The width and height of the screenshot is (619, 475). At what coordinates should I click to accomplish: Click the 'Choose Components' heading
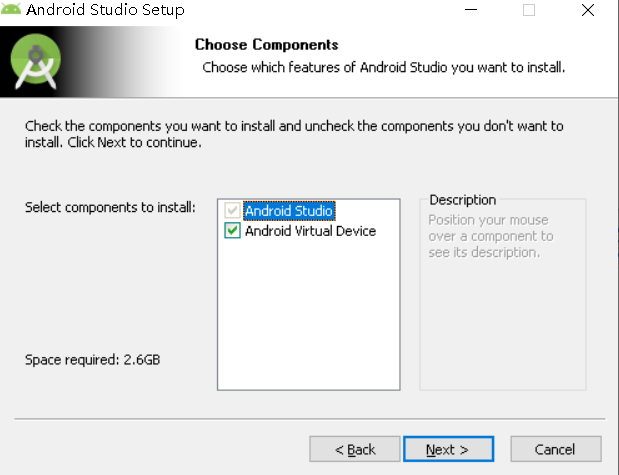pyautogui.click(x=266, y=45)
